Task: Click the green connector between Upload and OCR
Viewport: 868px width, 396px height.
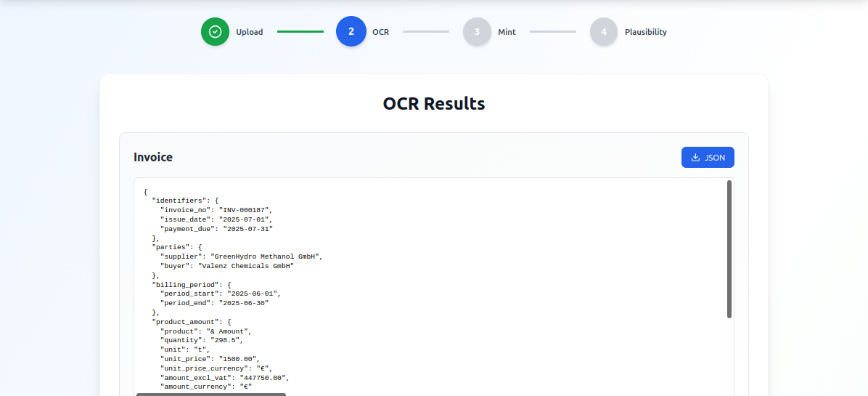Action: point(300,32)
